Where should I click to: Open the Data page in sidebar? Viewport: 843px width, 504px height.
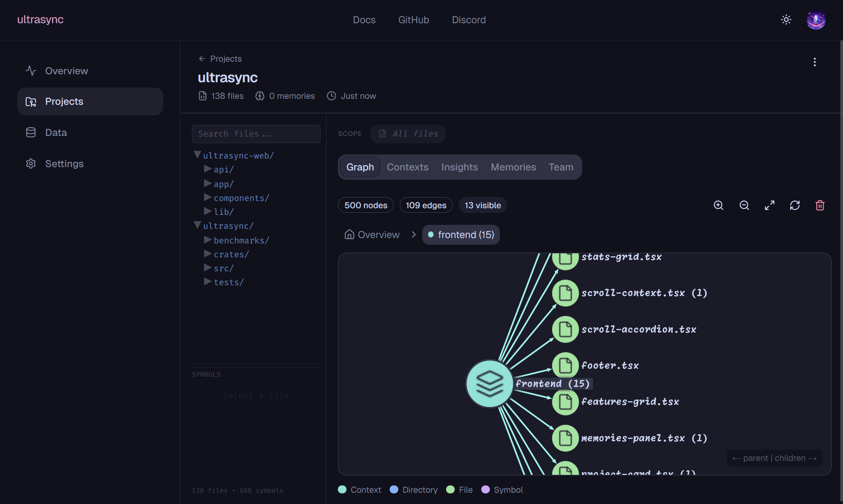tap(56, 132)
